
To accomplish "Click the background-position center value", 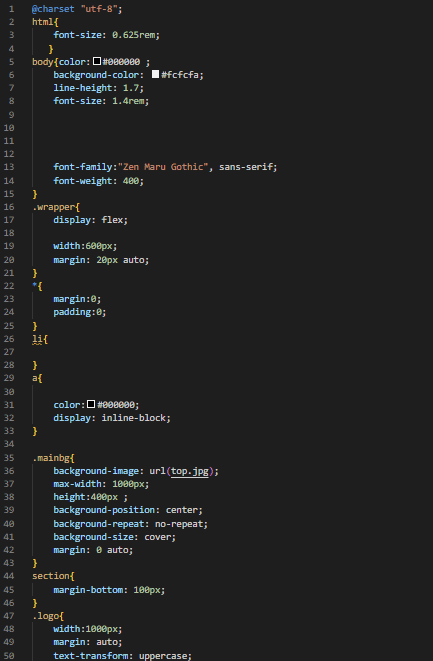I will coord(182,510).
